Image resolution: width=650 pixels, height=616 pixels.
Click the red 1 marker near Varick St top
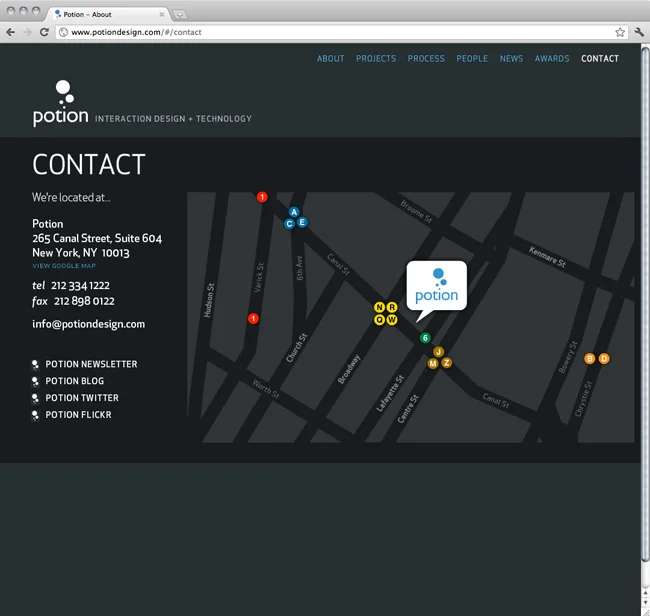[x=262, y=197]
